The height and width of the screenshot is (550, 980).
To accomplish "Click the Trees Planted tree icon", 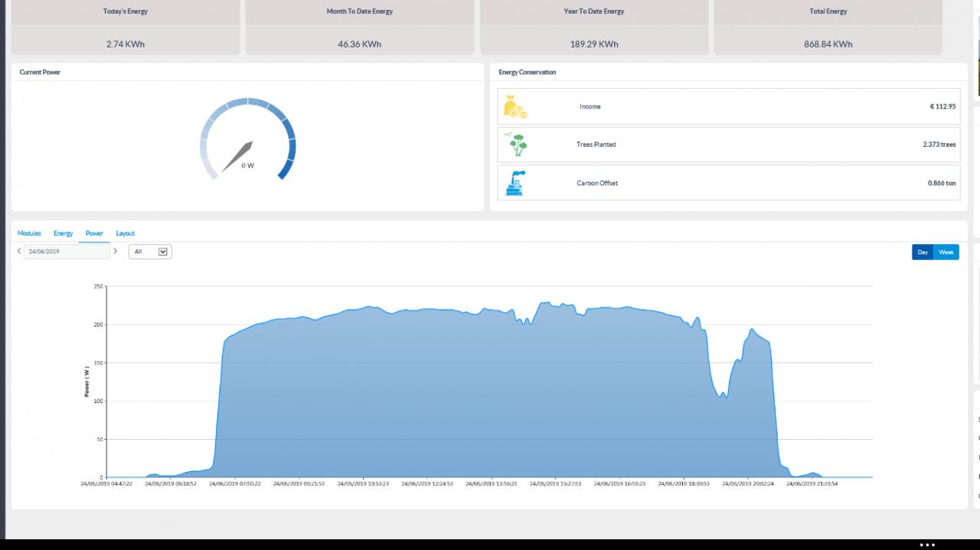I will (517, 145).
